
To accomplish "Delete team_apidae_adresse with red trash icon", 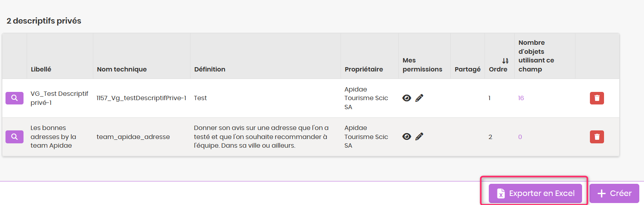I will pos(597,137).
